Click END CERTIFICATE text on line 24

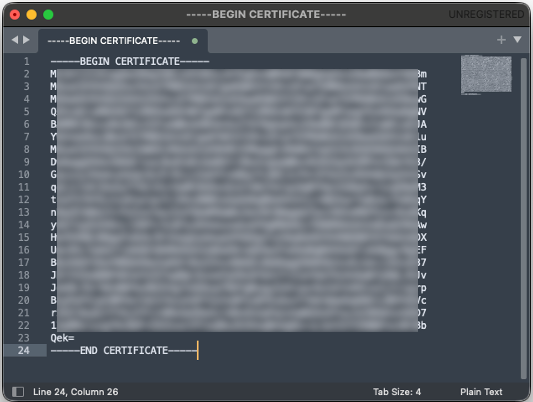click(124, 350)
